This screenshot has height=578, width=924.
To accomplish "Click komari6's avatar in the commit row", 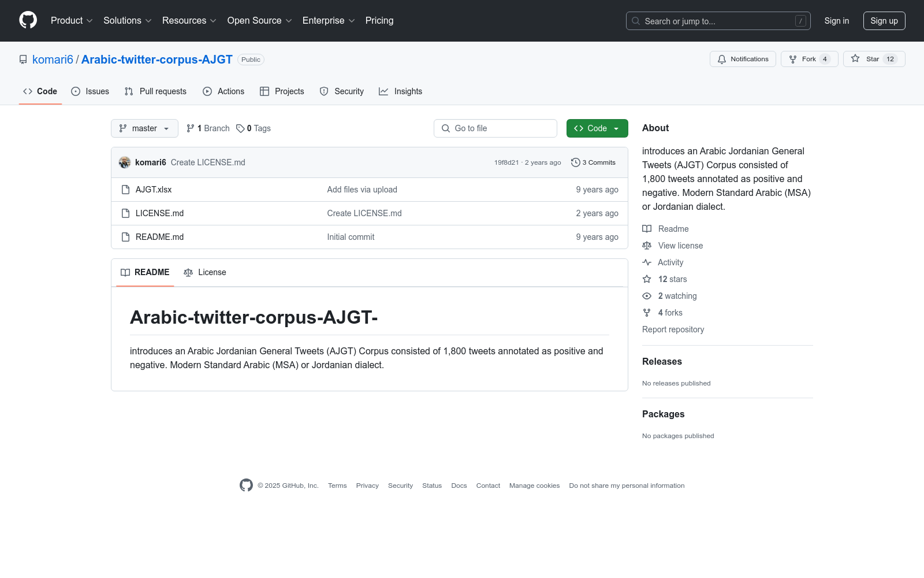I will point(125,162).
